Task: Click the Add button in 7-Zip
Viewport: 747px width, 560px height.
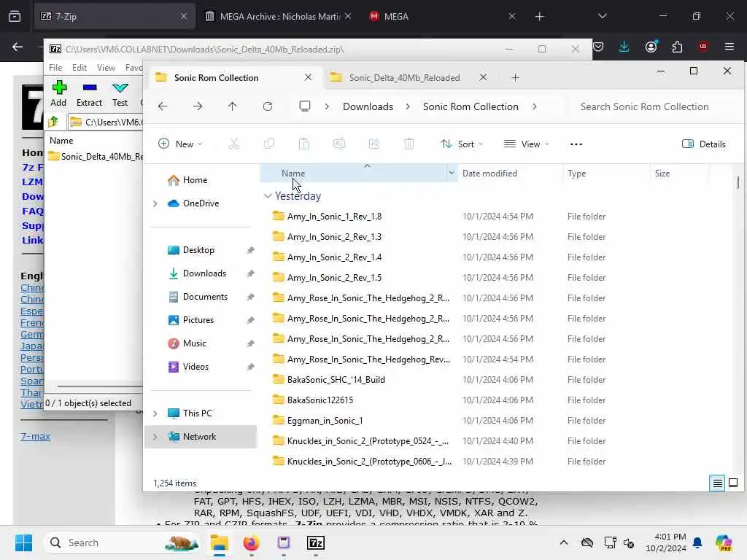Action: click(58, 93)
